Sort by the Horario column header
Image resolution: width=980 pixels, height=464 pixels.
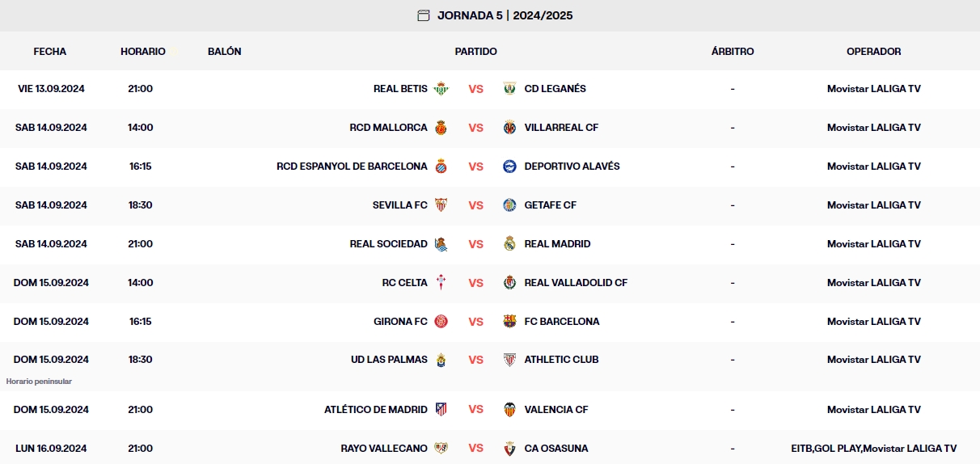(x=143, y=52)
